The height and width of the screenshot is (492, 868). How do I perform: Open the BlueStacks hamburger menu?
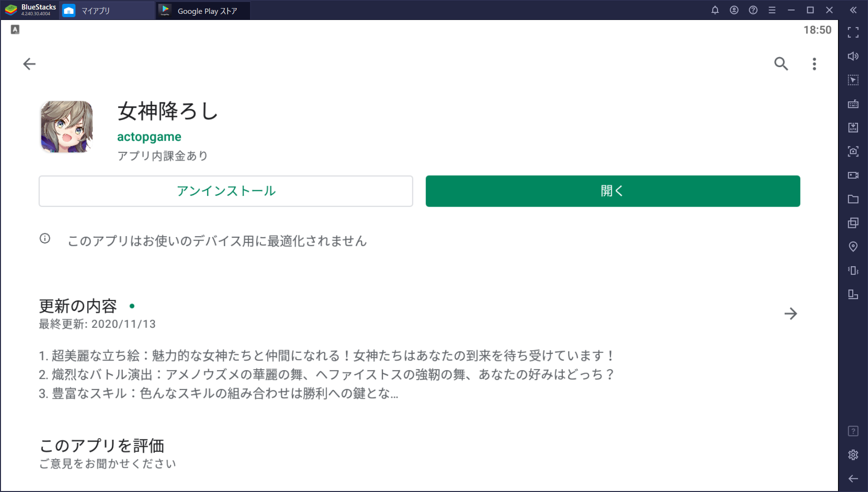point(772,10)
